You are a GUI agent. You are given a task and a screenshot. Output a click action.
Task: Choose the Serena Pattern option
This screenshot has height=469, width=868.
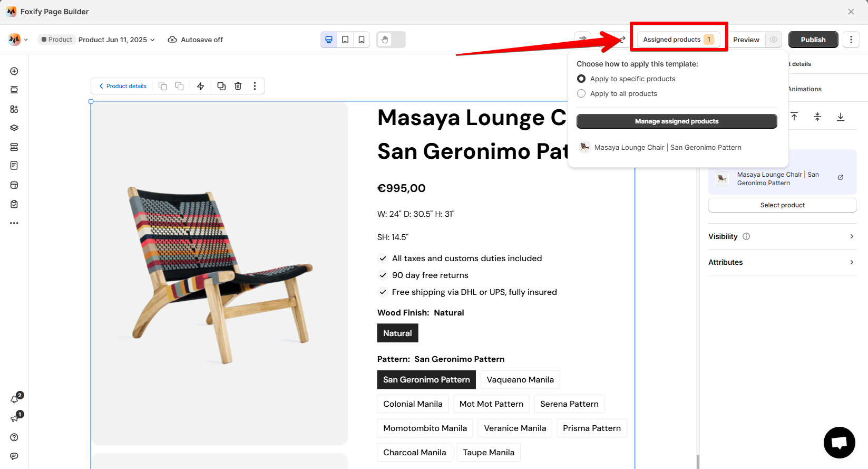point(570,404)
